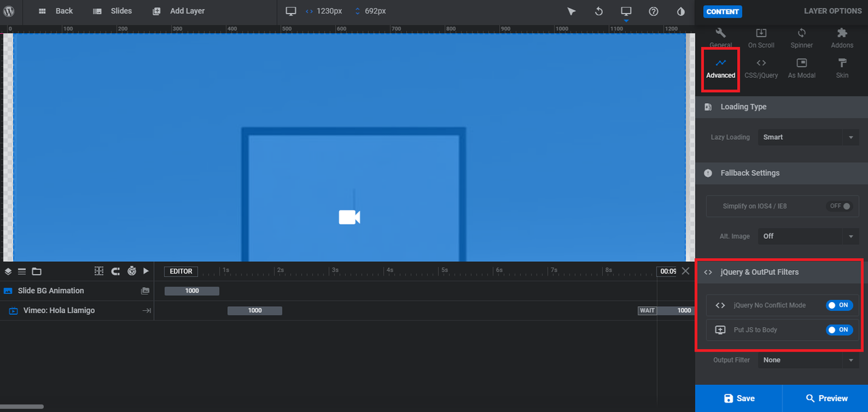
Task: Enable Simplify on IOS4 / IE8
Action: 840,206
